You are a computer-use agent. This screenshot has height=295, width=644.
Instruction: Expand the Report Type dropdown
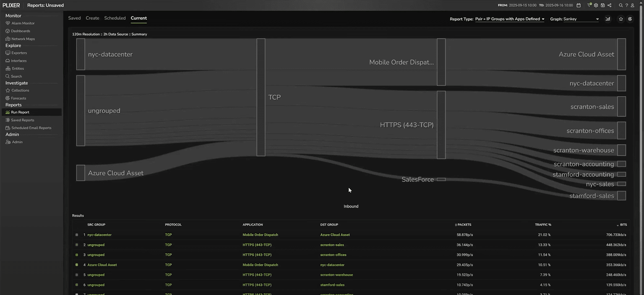[x=510, y=19]
